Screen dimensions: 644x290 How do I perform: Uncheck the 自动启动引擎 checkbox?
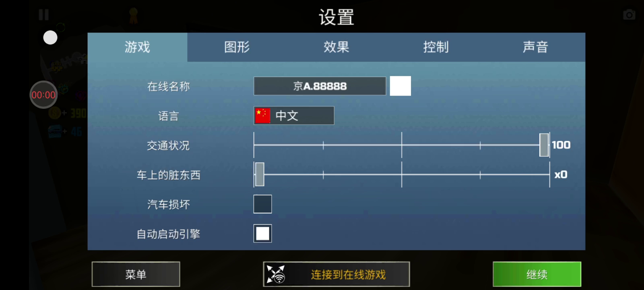coord(262,233)
